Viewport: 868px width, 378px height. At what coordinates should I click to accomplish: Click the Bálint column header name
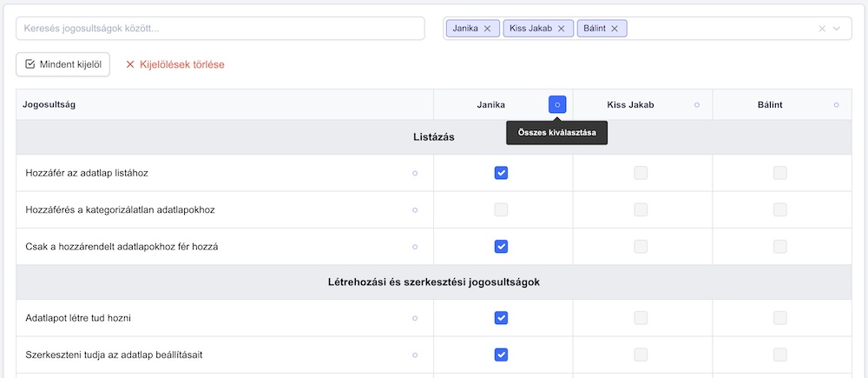click(770, 104)
